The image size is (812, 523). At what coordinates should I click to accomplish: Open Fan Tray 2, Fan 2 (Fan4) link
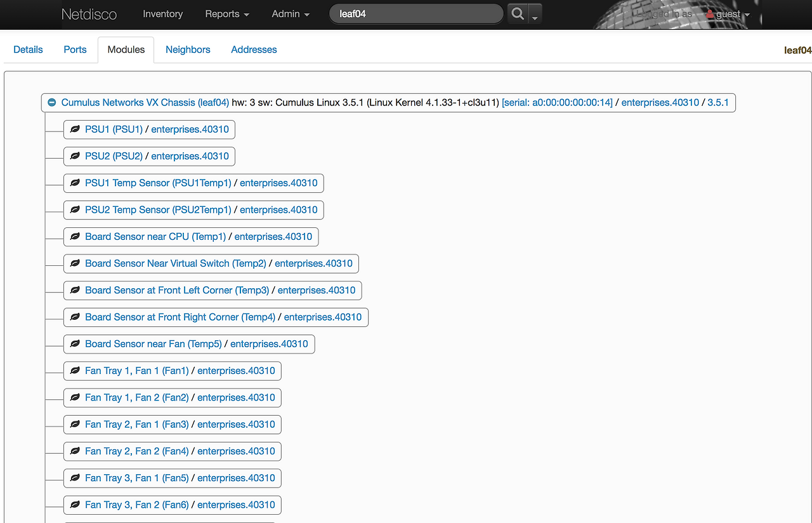click(x=137, y=451)
